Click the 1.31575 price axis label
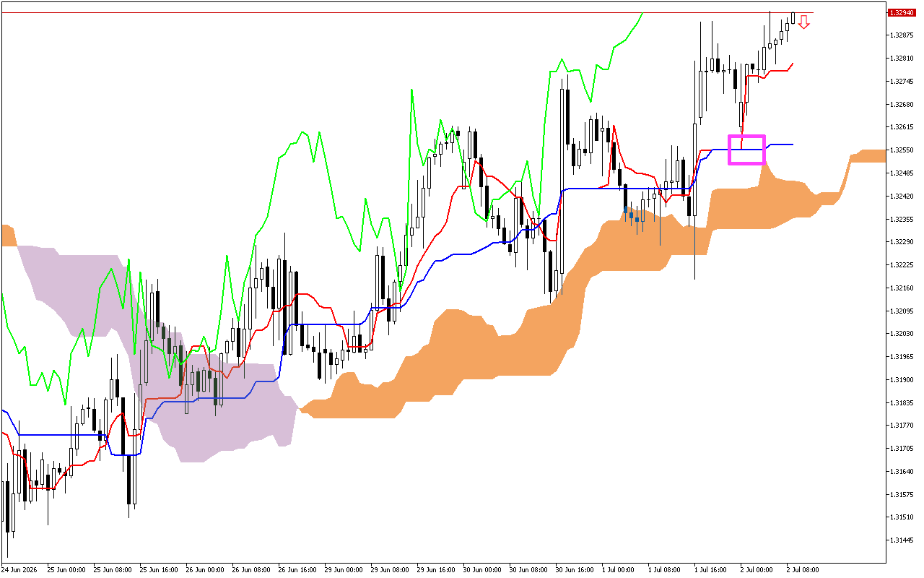924x578 pixels. click(901, 495)
